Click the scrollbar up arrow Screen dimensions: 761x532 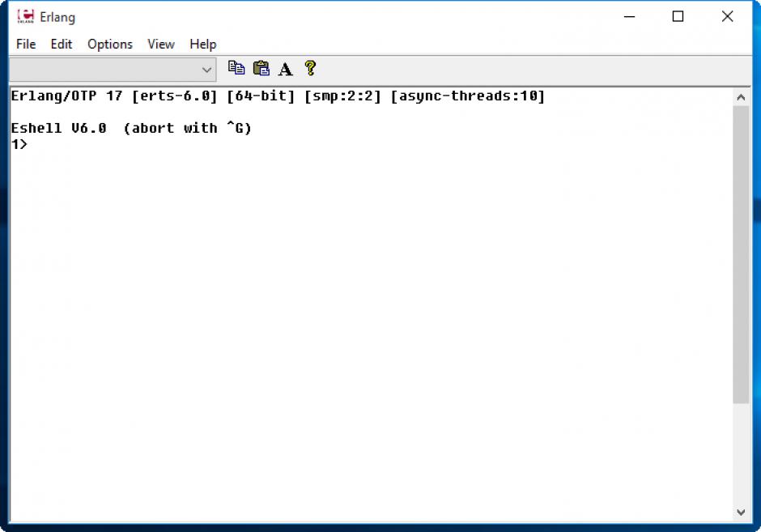(741, 97)
